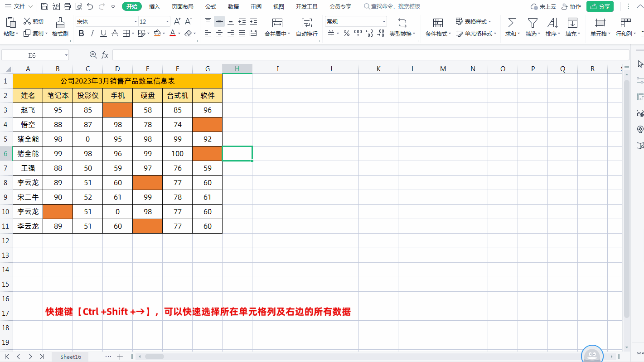Click 未上云 cloud status button
This screenshot has height=362, width=644.
[543, 6]
